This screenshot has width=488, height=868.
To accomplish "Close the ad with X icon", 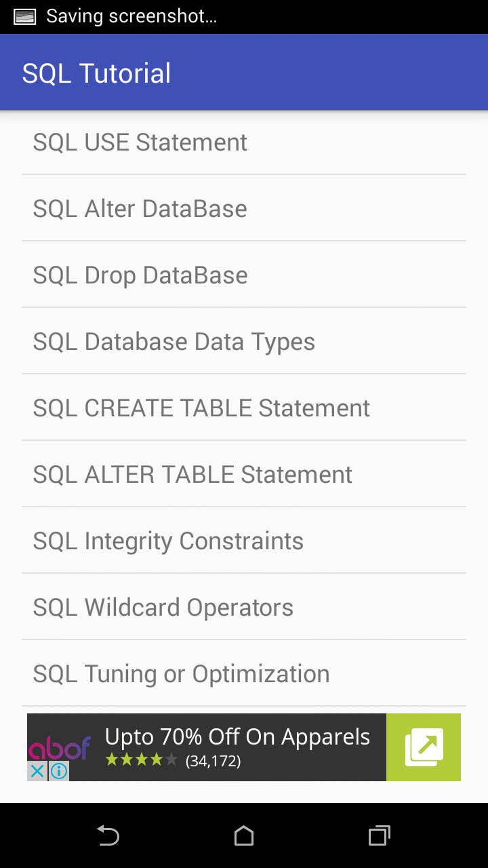I will [x=37, y=771].
